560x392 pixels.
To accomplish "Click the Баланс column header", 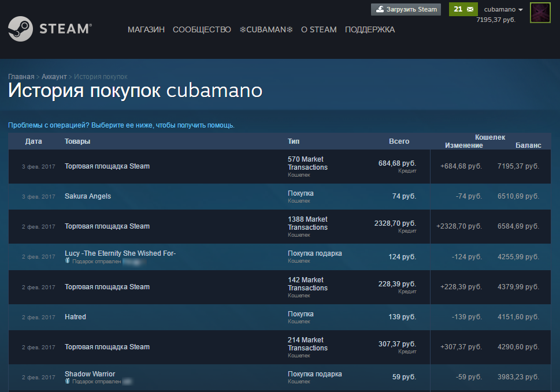I will (x=528, y=145).
